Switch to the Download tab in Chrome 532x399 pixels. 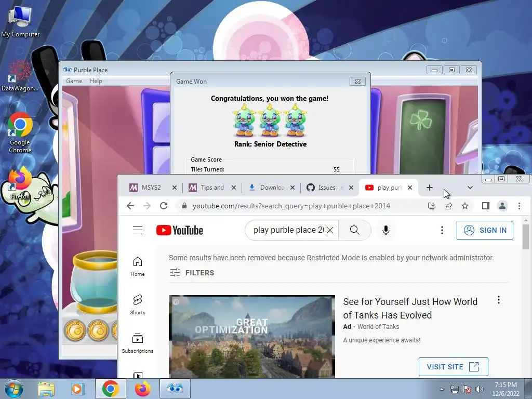pos(271,188)
